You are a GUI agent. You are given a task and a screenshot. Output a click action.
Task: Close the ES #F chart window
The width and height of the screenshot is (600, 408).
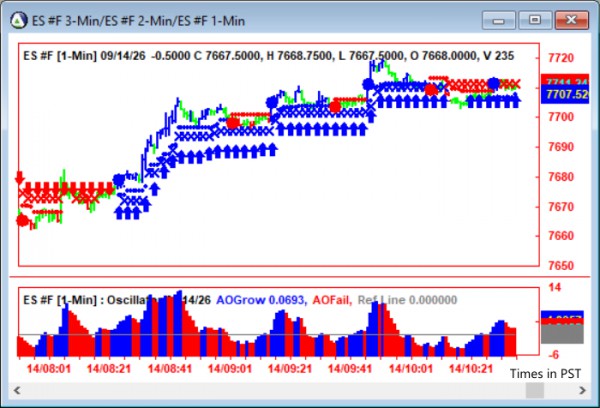571,20
